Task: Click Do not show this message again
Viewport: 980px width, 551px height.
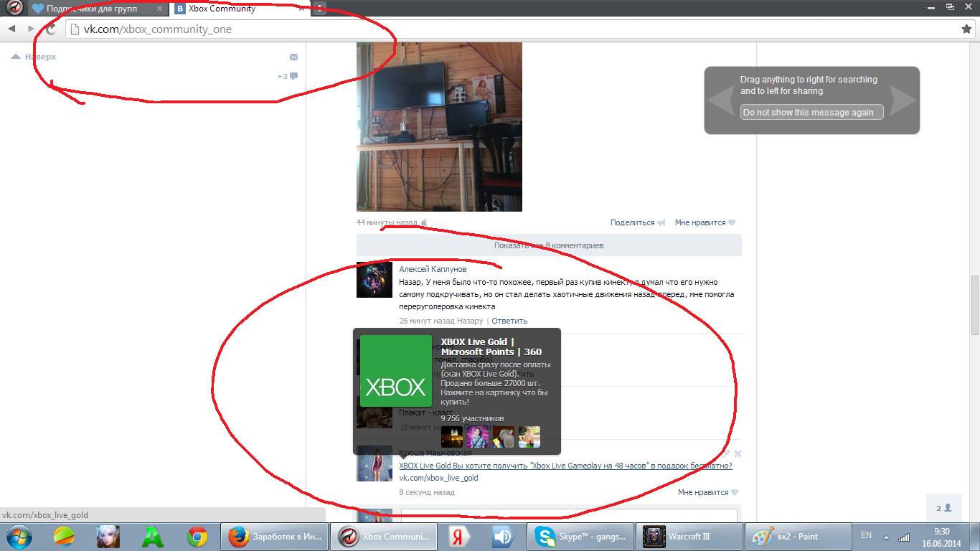Action: tap(811, 112)
